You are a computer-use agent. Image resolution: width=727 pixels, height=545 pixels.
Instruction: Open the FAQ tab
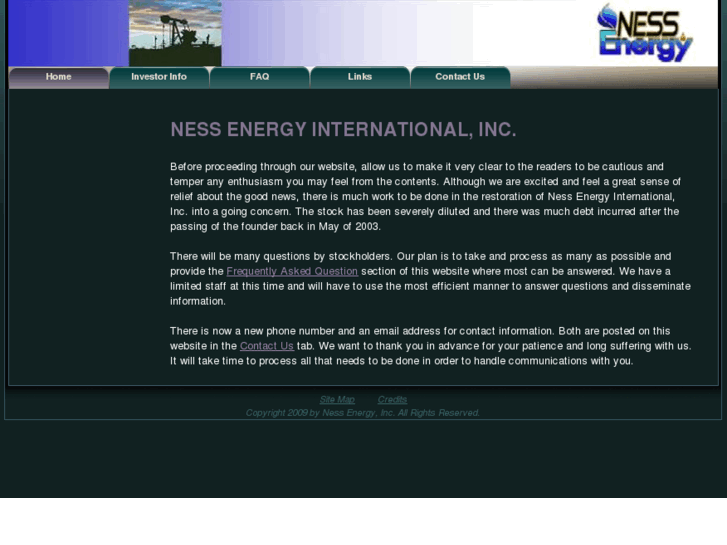click(x=260, y=77)
